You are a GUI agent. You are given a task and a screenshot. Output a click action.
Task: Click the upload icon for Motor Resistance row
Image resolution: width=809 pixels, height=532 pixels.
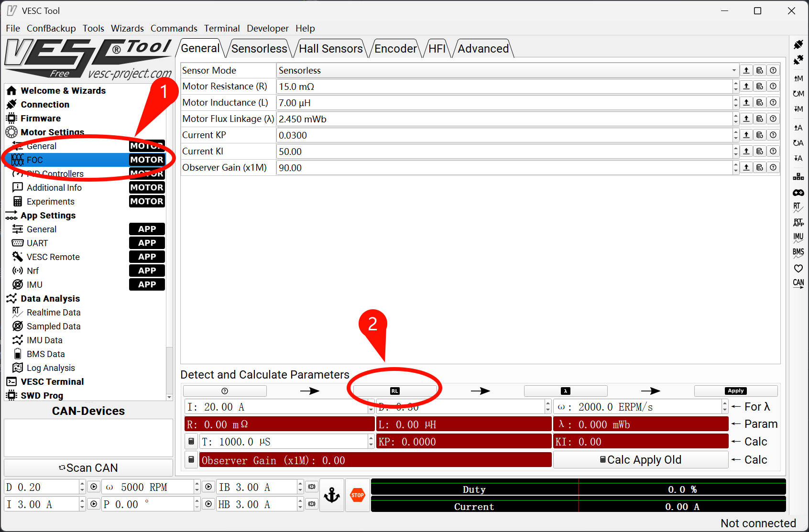tap(746, 87)
